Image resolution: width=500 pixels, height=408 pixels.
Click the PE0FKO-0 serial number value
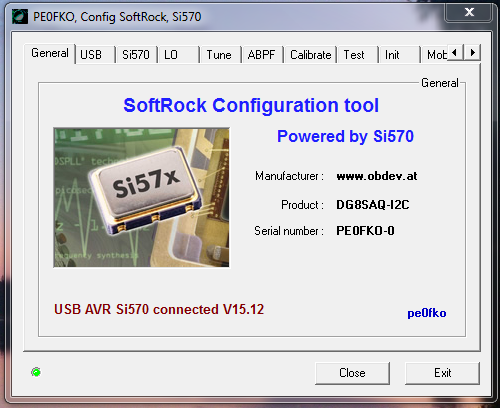pyautogui.click(x=365, y=231)
